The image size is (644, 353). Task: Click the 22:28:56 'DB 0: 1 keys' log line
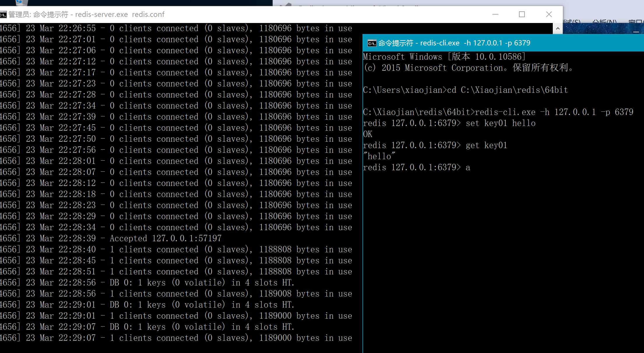pos(147,283)
